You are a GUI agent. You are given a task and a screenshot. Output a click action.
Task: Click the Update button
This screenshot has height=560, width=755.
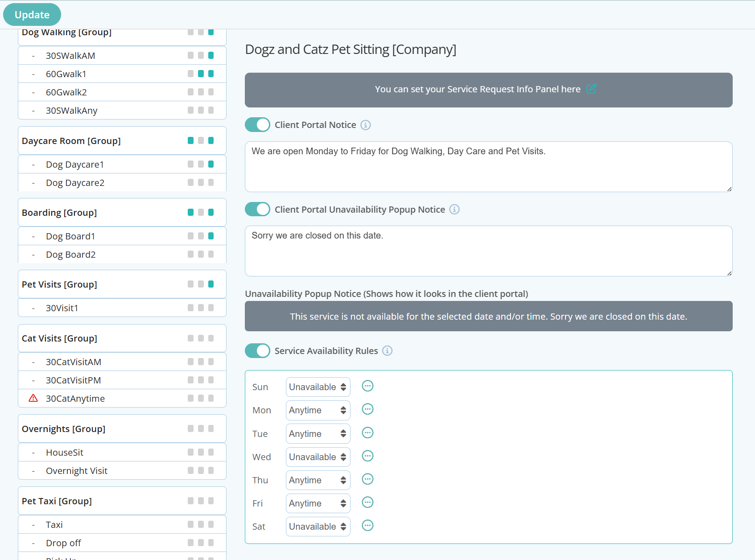pos(32,15)
